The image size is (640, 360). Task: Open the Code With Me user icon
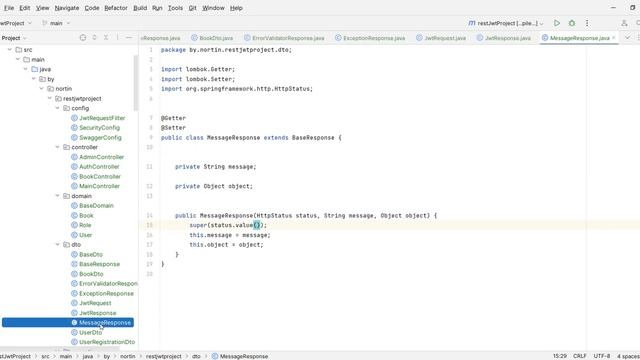[x=624, y=23]
